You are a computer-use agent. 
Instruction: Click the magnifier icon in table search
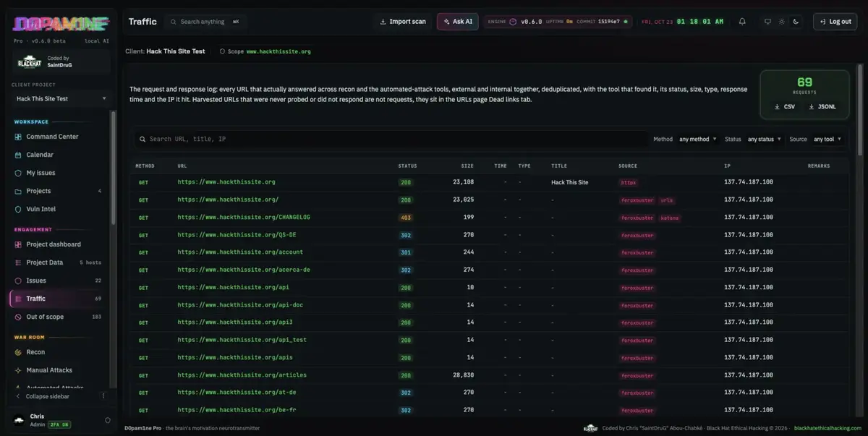tap(142, 139)
